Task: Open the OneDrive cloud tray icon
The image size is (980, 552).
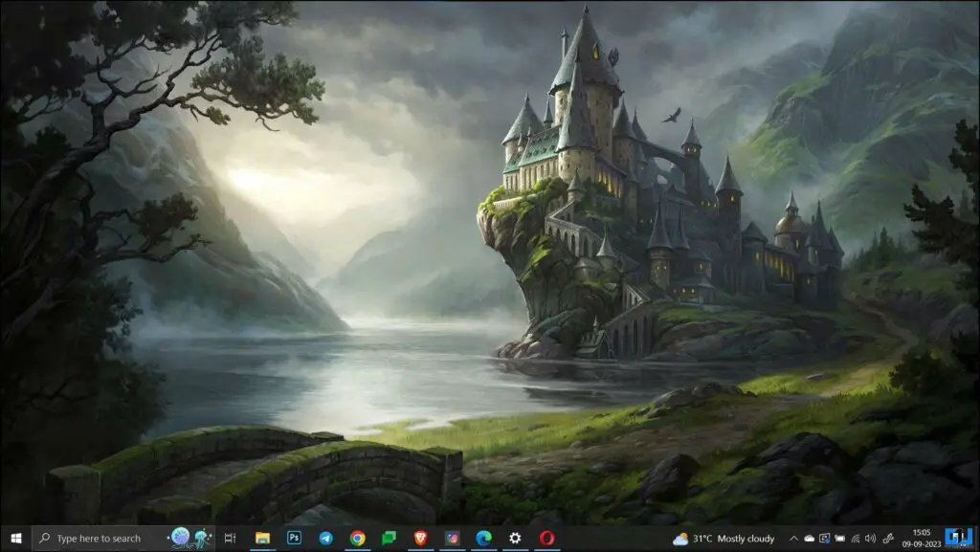Action: pos(810,539)
